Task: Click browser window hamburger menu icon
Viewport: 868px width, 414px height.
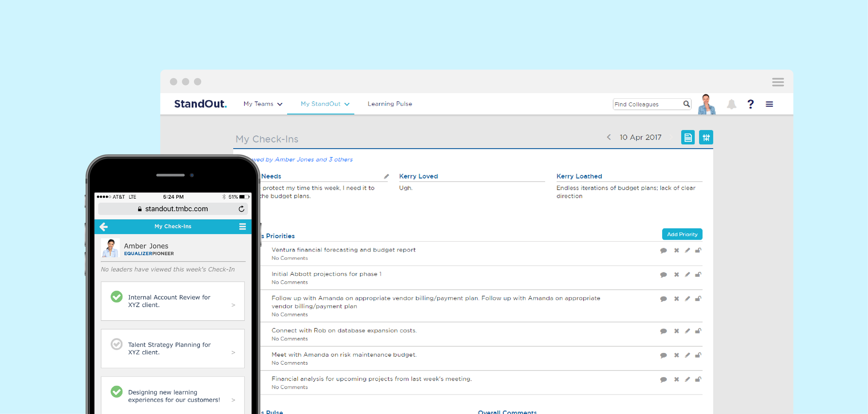Action: pos(778,82)
